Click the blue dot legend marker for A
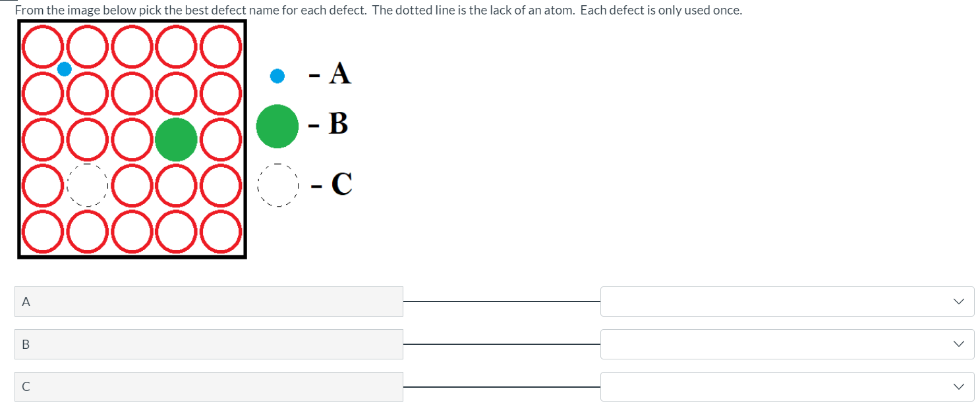 point(277,75)
